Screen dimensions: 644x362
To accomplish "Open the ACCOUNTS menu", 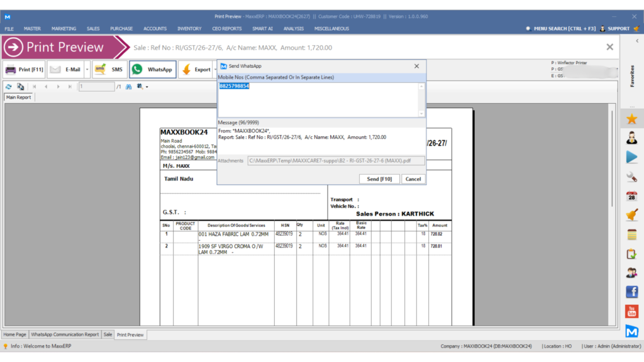I will click(155, 29).
